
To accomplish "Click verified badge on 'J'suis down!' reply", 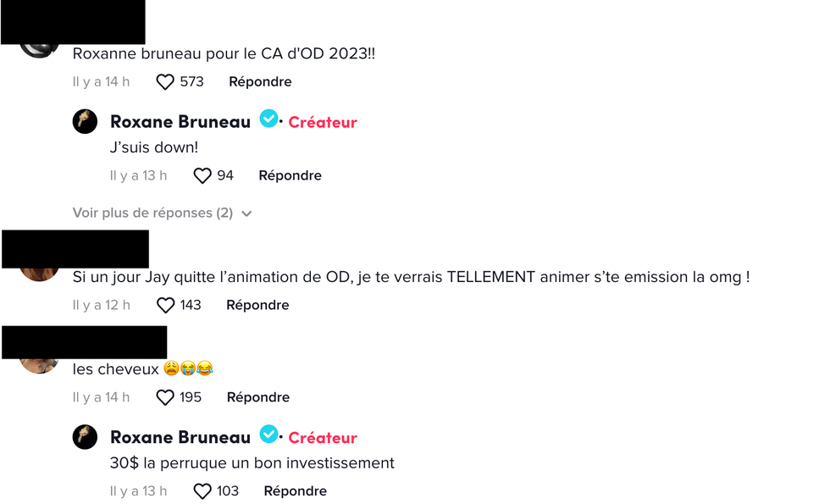I will [268, 119].
